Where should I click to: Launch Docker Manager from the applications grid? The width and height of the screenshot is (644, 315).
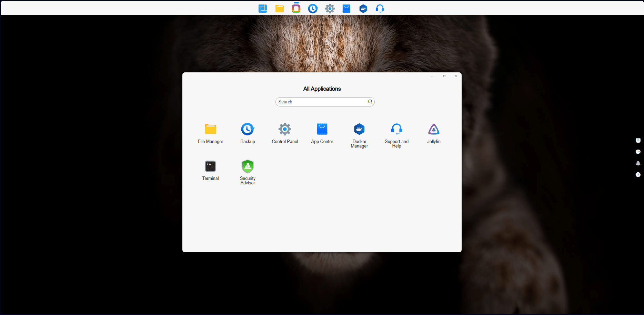coord(359,129)
